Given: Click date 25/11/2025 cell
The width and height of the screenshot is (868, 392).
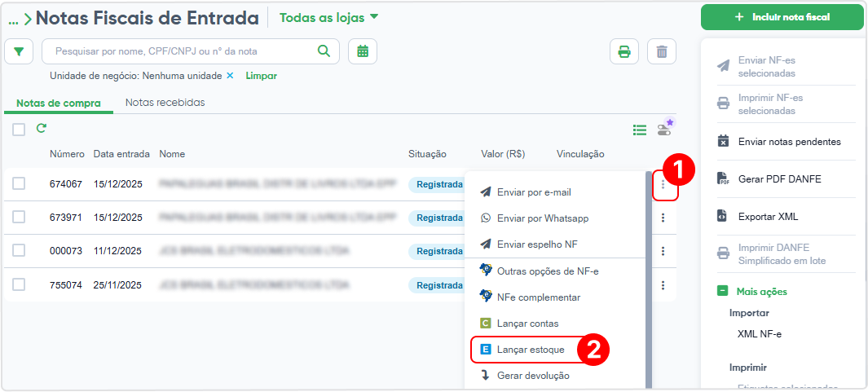Looking at the screenshot, I should pos(117,286).
